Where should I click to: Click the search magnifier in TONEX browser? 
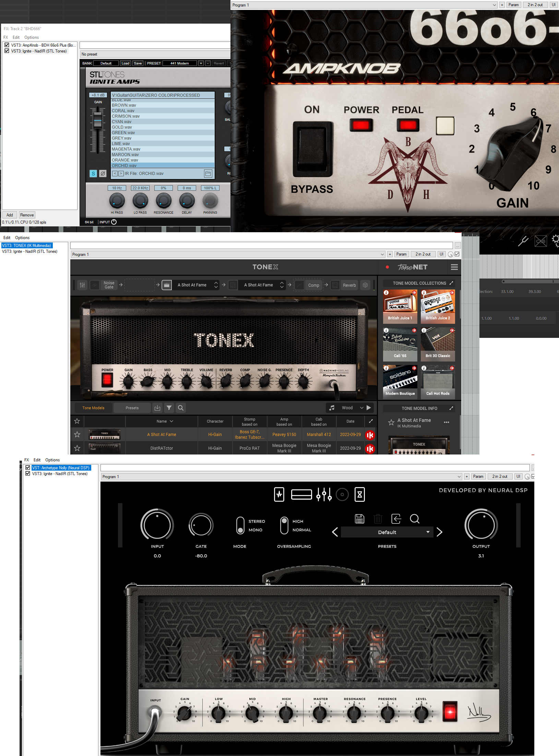tap(181, 408)
